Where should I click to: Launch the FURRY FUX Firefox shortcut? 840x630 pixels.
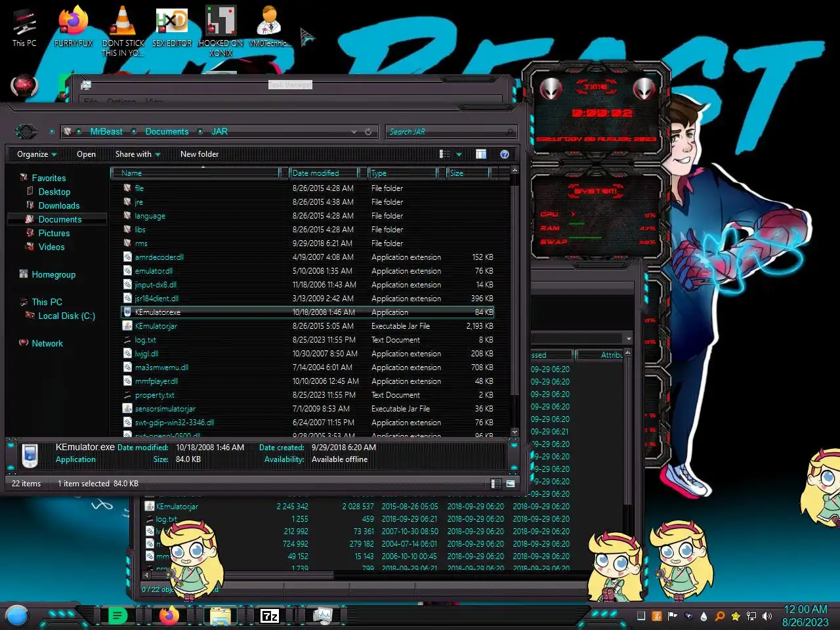click(73, 27)
